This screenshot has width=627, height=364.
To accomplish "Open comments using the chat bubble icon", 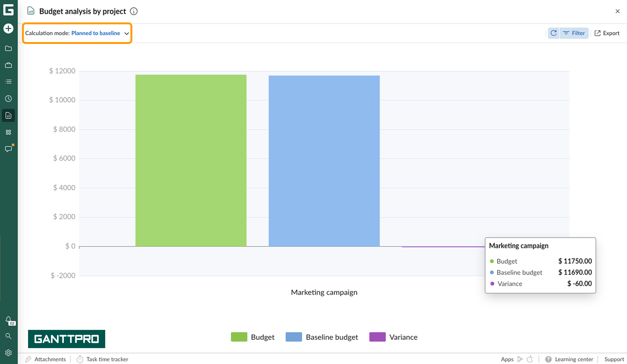I will click(8, 149).
